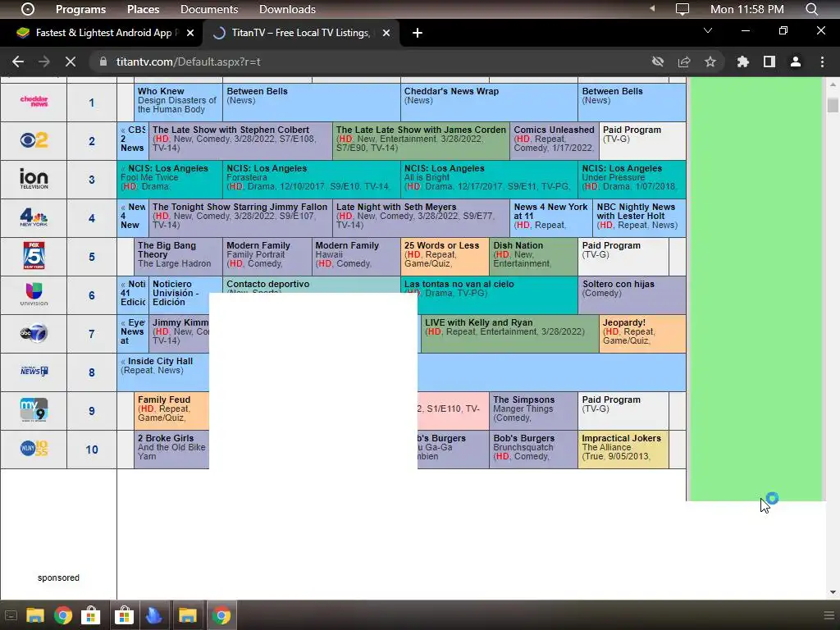
Task: Click the ion Television channel logo
Action: pyautogui.click(x=34, y=178)
